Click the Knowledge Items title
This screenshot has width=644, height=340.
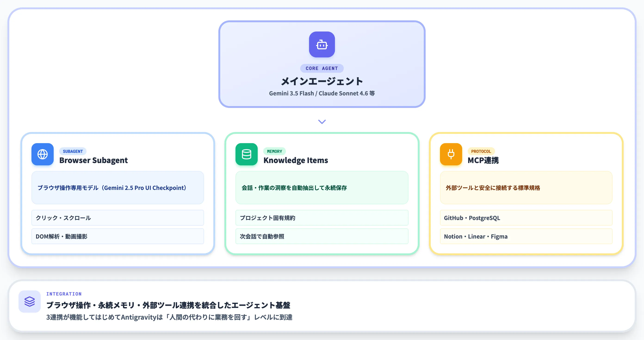click(x=296, y=160)
